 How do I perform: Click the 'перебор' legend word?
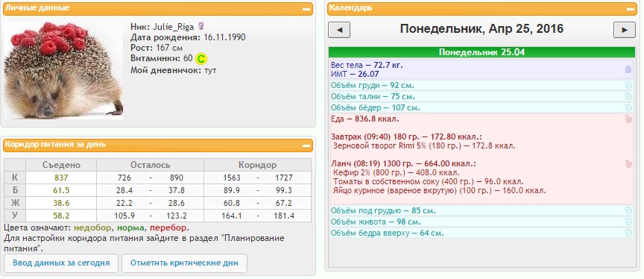[x=168, y=228]
